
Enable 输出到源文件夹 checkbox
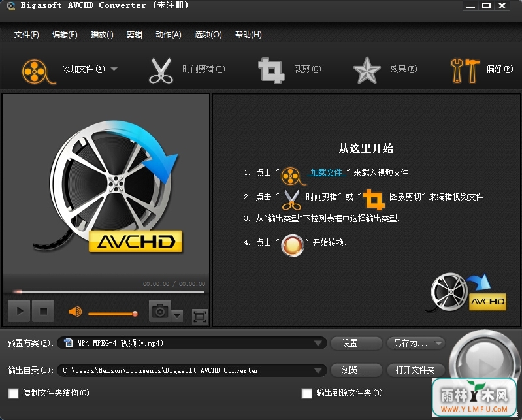(306, 393)
